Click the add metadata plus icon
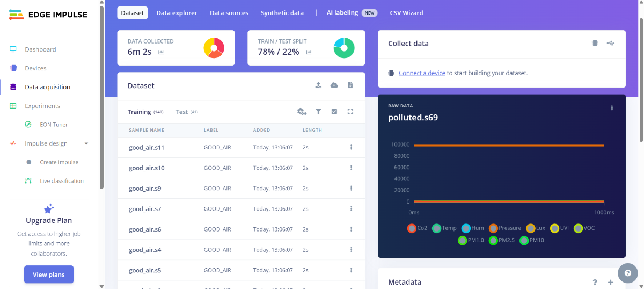644x289 pixels. pyautogui.click(x=610, y=283)
